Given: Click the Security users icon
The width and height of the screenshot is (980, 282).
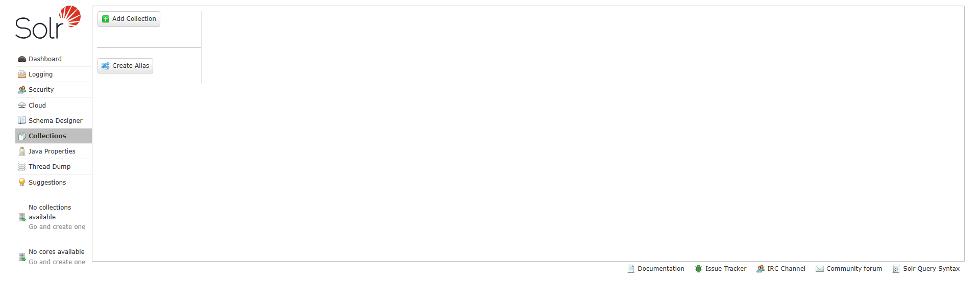Looking at the screenshot, I should click(22, 90).
